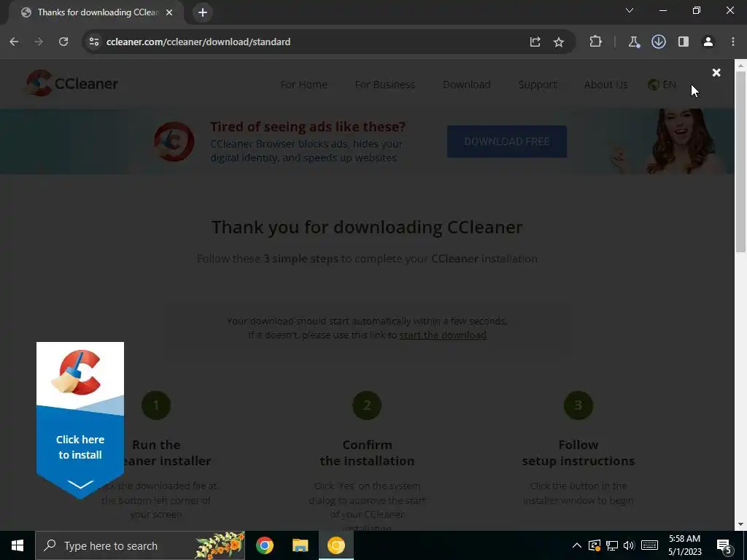Open the tab search dropdown
Image resolution: width=747 pixels, height=560 pixels.
point(630,10)
